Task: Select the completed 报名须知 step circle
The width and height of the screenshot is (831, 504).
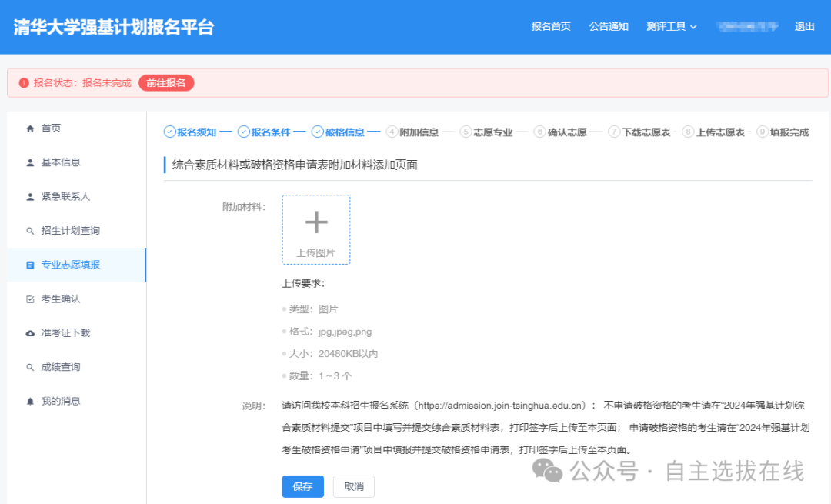Action: click(191, 132)
